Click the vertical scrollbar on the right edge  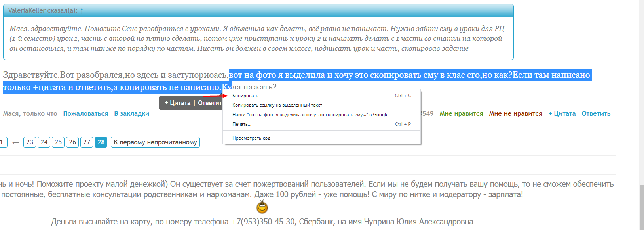641,206
